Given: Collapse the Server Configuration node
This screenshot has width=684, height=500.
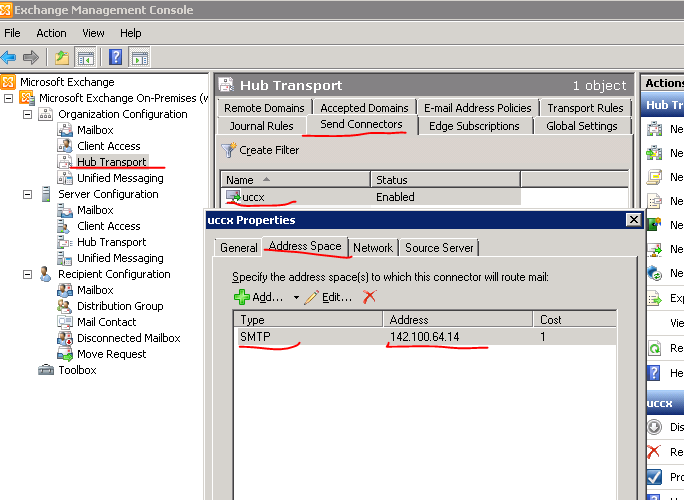Looking at the screenshot, I should click(x=27, y=194).
